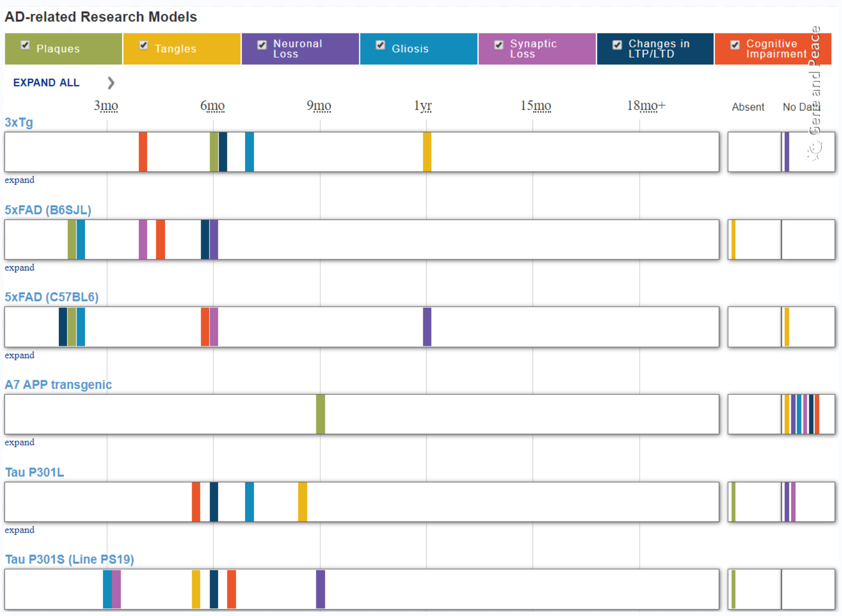Image resolution: width=842 pixels, height=616 pixels.
Task: Click the Absent column header
Action: click(748, 107)
